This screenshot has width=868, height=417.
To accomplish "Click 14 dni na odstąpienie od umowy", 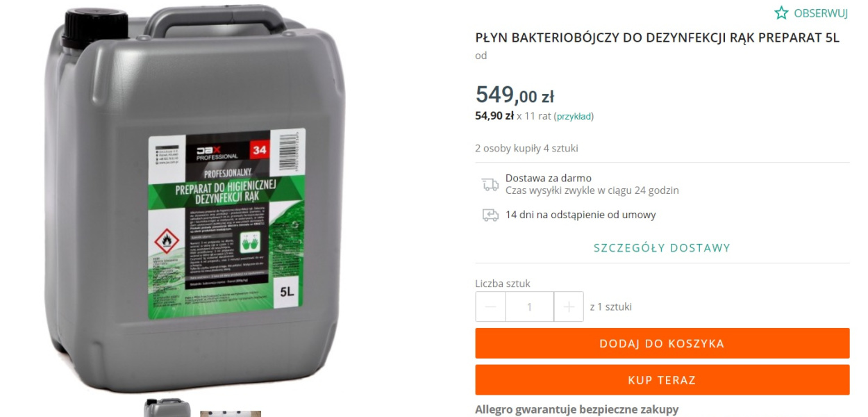I will [581, 215].
